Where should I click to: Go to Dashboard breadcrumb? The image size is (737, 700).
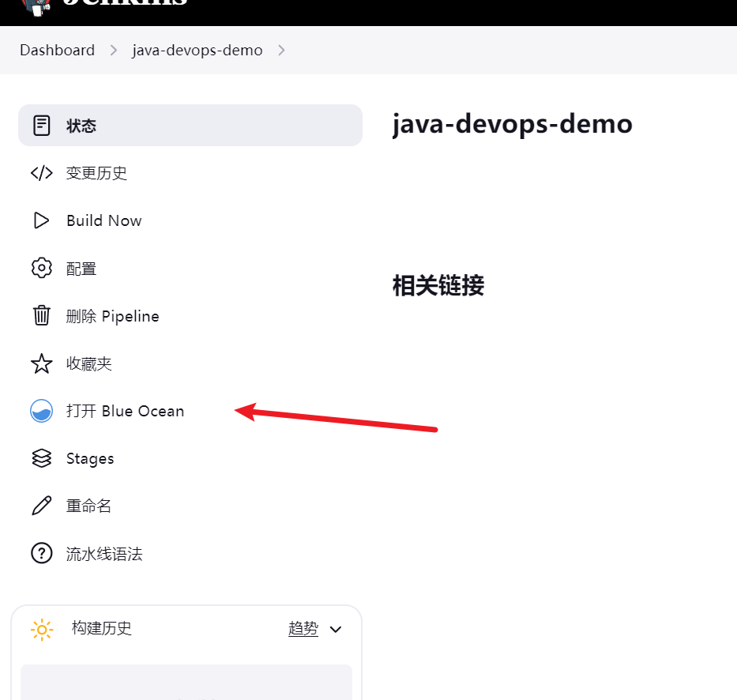pyautogui.click(x=58, y=50)
